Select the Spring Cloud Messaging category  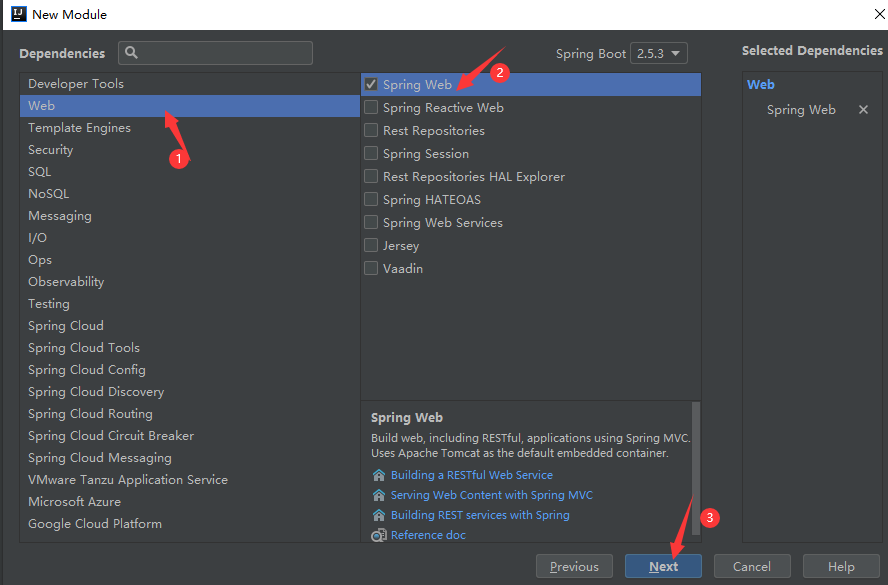(190, 458)
